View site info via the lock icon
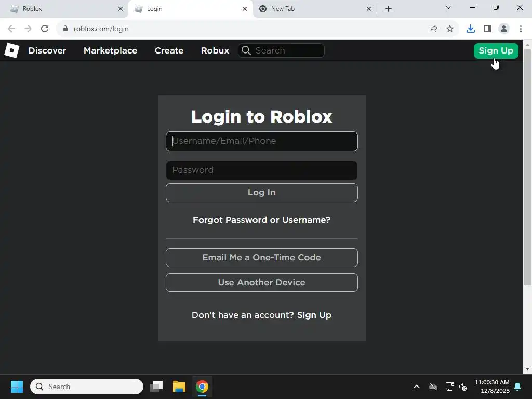This screenshot has height=399, width=532. 65,29
